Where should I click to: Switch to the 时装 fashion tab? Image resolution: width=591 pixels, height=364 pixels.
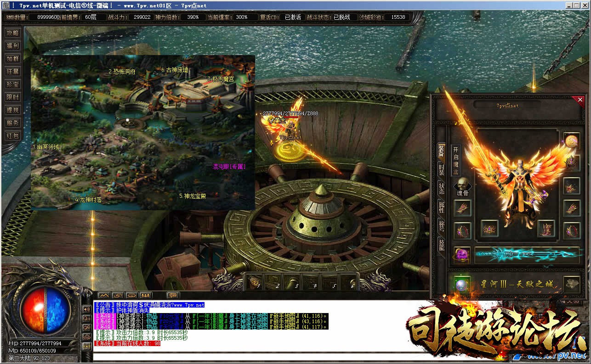pyautogui.click(x=441, y=169)
